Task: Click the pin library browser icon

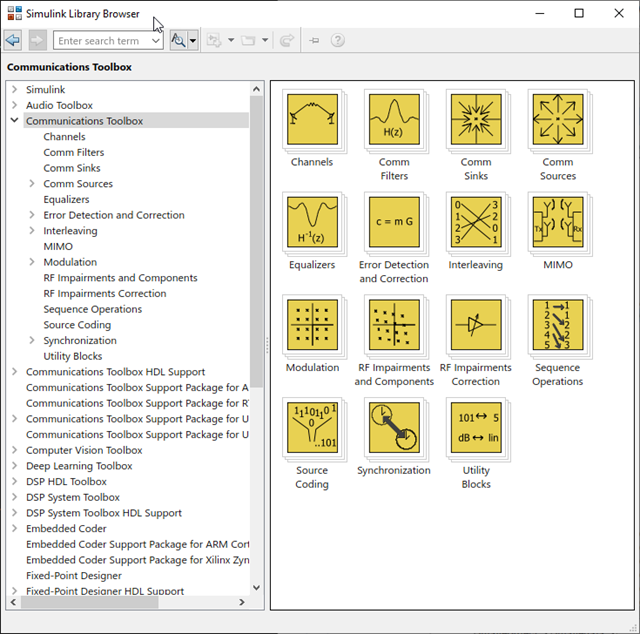Action: coord(314,40)
